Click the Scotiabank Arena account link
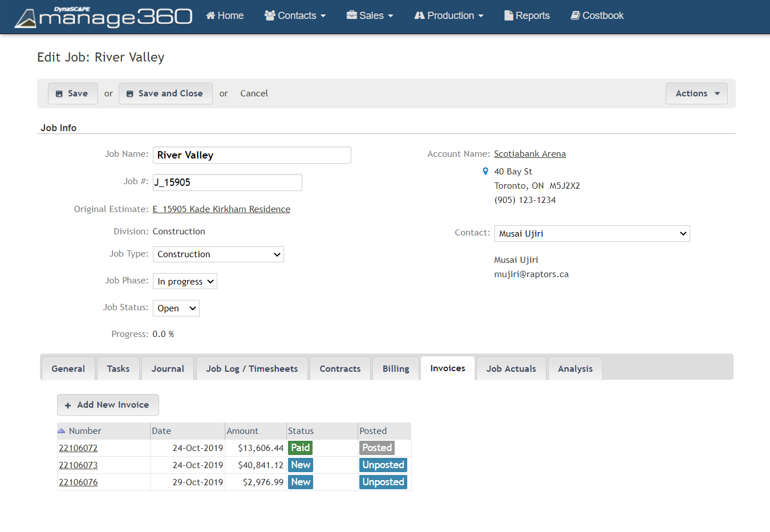The image size is (770, 532). click(x=529, y=154)
